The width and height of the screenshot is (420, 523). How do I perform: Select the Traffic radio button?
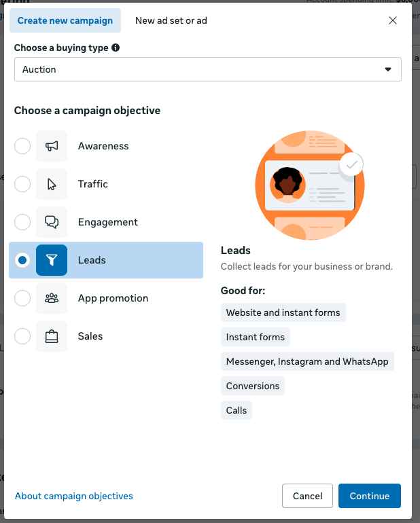(x=22, y=184)
